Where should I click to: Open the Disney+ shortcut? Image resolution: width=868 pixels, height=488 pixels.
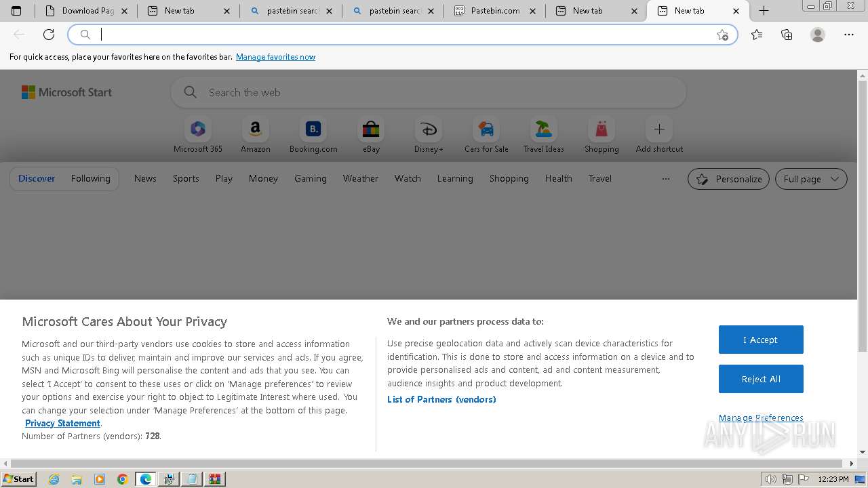(x=429, y=135)
